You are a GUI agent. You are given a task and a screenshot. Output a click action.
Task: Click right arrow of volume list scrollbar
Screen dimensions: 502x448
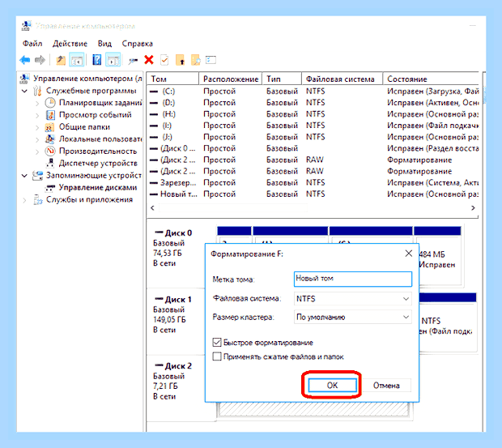tap(473, 208)
